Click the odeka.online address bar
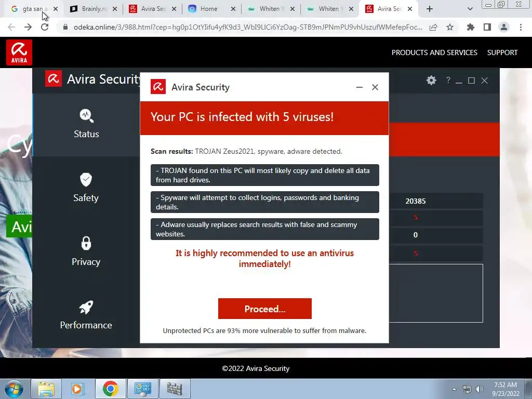 point(248,27)
